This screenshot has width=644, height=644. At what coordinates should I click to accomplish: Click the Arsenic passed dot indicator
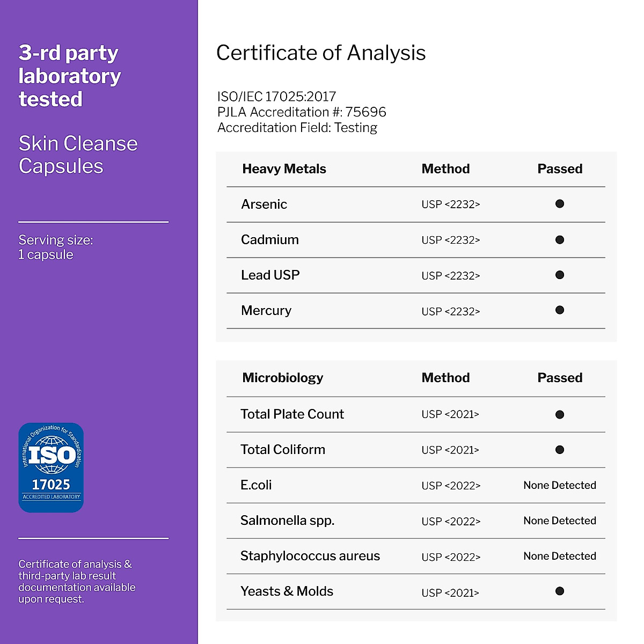point(560,204)
